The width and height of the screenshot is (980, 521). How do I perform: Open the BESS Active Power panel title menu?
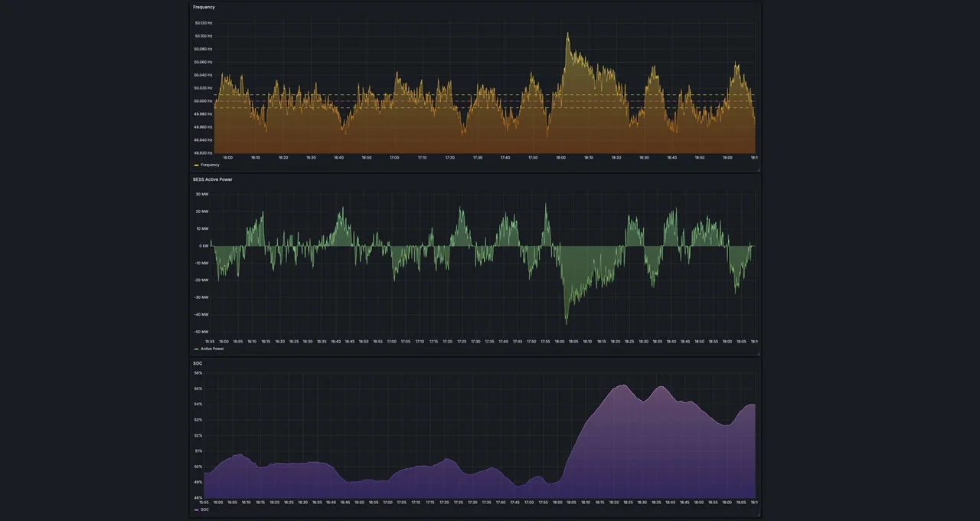pyautogui.click(x=213, y=179)
